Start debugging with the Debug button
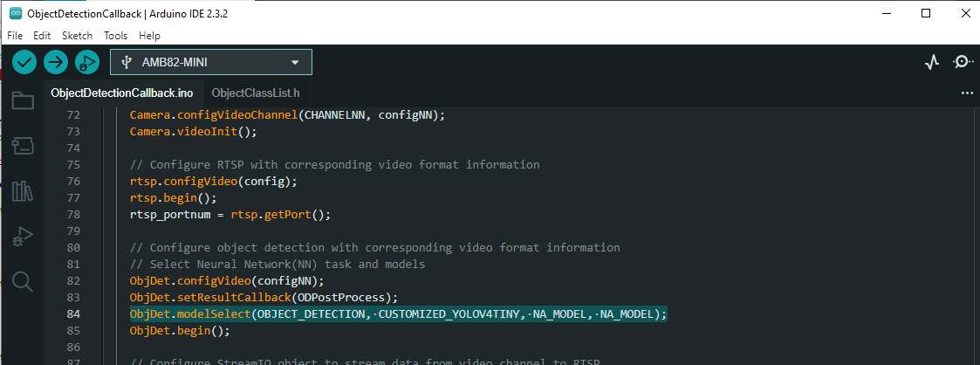980x365 pixels. click(x=87, y=62)
